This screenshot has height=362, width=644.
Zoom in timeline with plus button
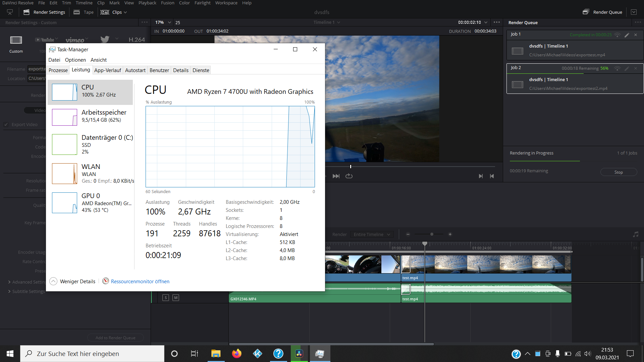[450, 234]
